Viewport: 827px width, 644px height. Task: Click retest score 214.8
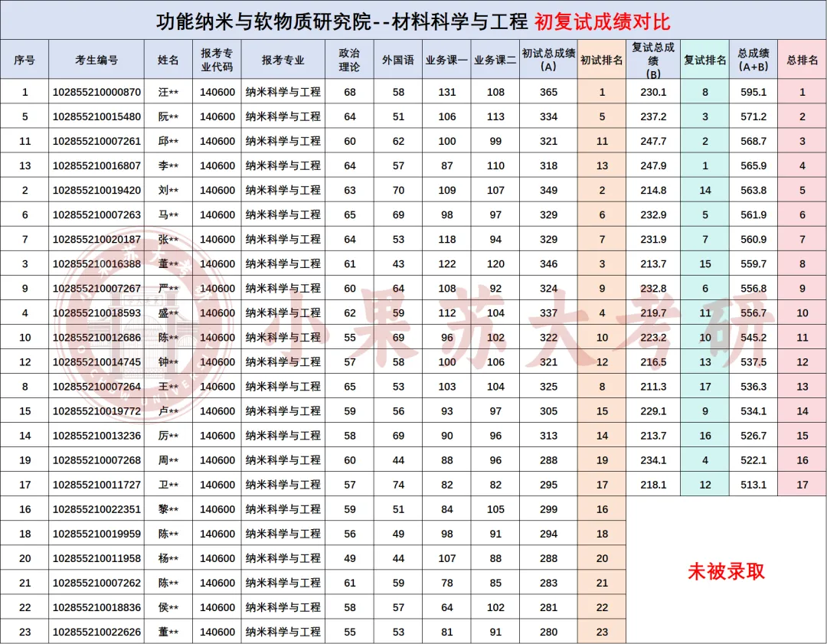653,190
